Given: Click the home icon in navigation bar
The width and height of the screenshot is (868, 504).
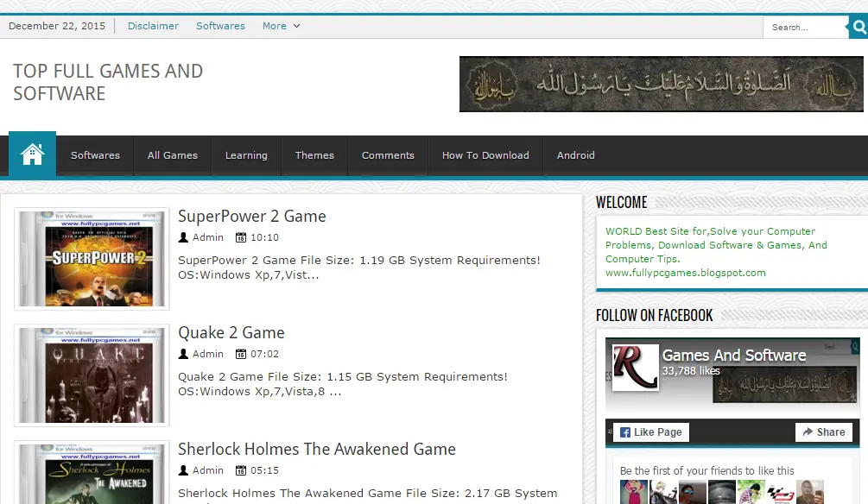Looking at the screenshot, I should tap(32, 154).
